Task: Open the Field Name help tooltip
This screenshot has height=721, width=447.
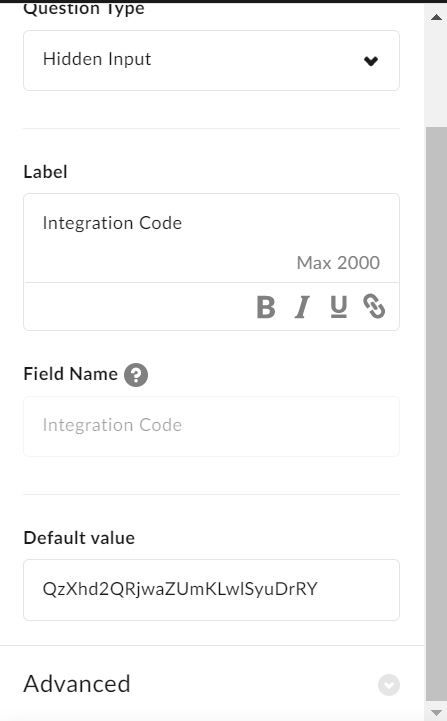Action: point(136,375)
